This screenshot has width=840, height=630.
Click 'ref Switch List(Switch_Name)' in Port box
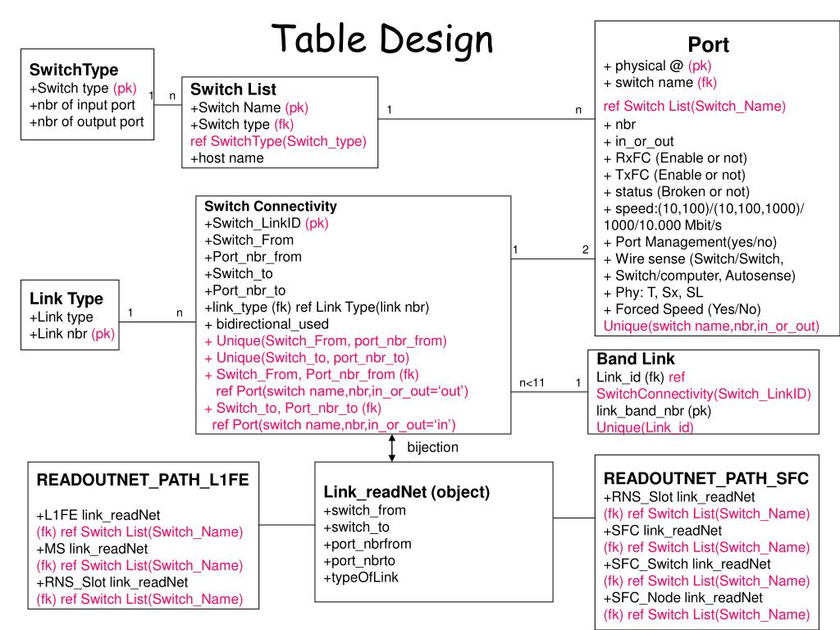[694, 106]
